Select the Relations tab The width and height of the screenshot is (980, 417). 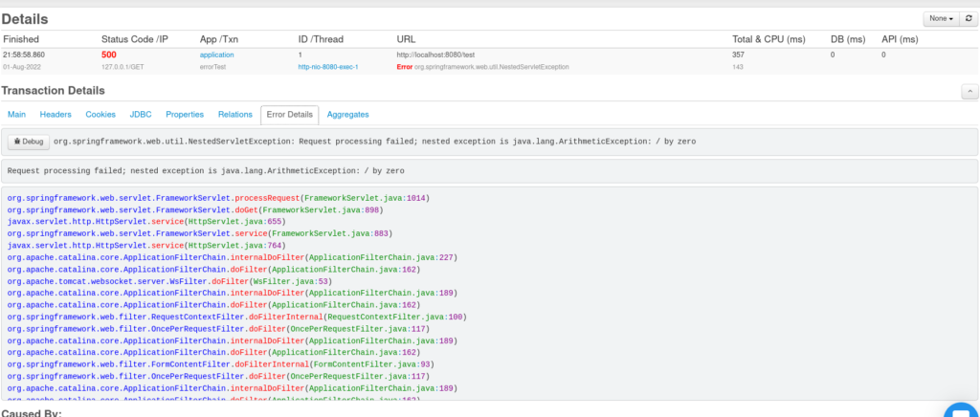tap(235, 115)
